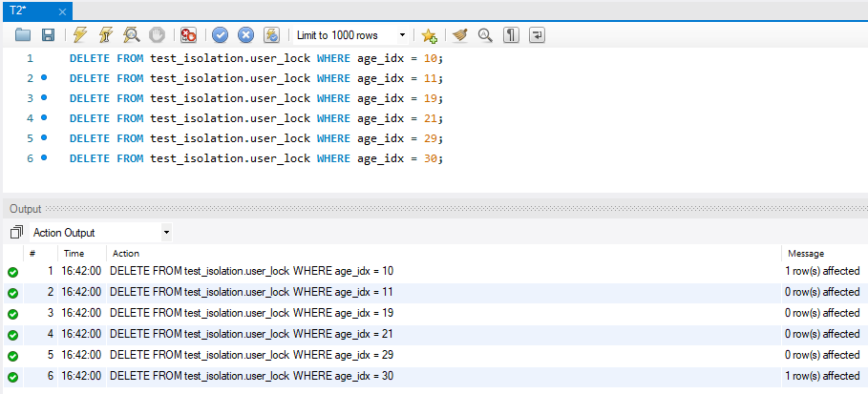Screen dimensions: 868x394
Task: Stop query execution with the hand icon
Action: [x=158, y=35]
